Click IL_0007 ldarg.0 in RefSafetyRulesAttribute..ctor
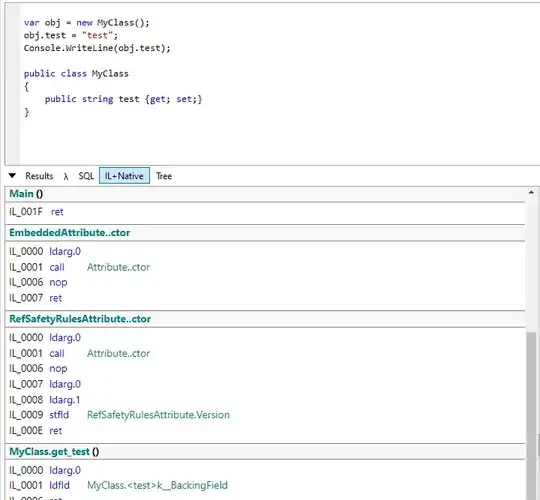Viewport: 540px width, 500px height. 45,384
